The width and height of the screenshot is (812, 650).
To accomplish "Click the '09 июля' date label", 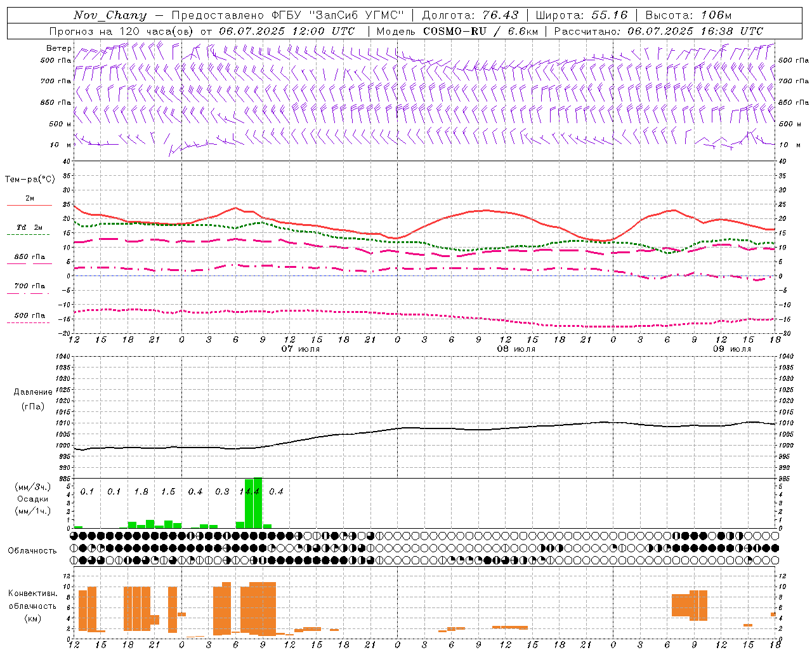I will 731,349.
